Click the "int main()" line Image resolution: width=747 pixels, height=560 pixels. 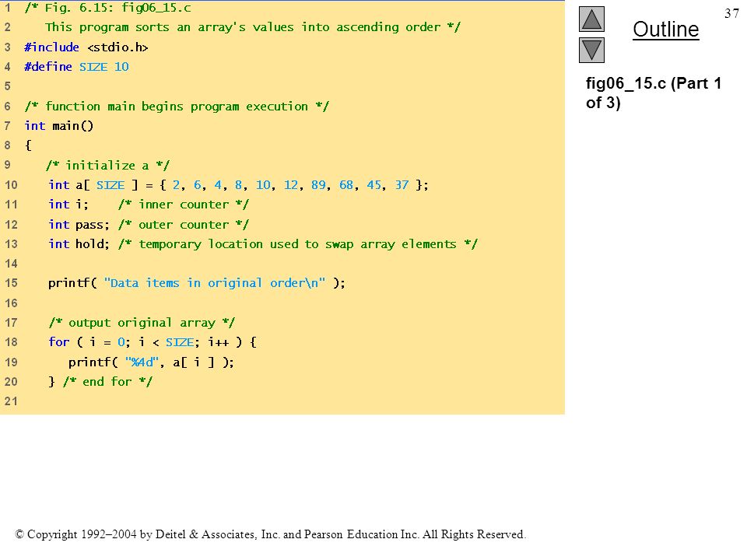[59, 126]
